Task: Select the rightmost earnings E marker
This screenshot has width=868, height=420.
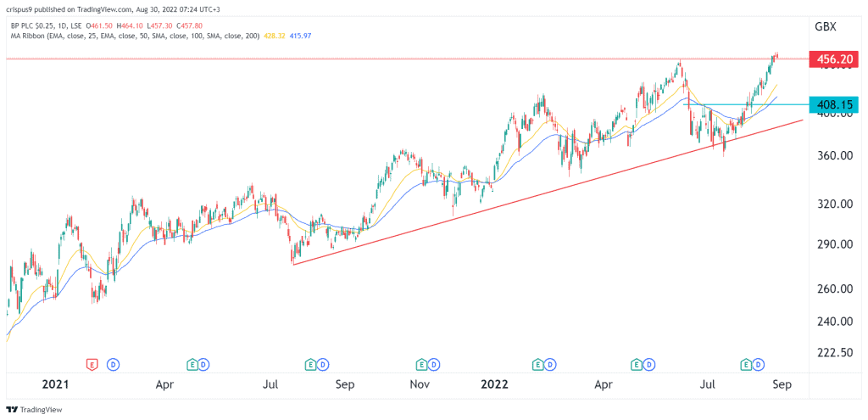Action: pos(747,364)
